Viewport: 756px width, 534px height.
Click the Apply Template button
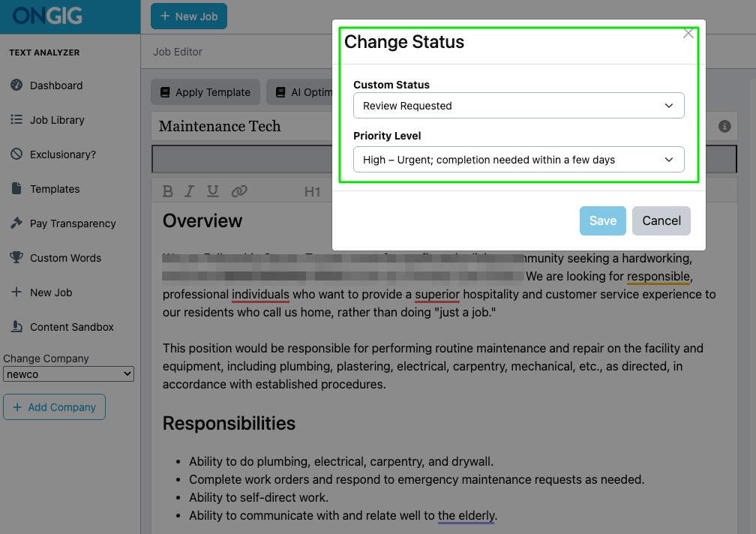205,91
